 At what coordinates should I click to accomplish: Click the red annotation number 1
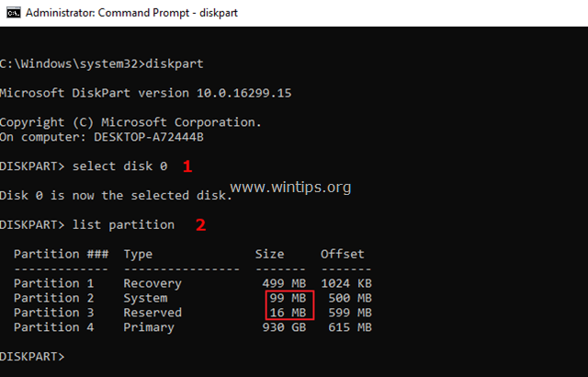click(187, 166)
